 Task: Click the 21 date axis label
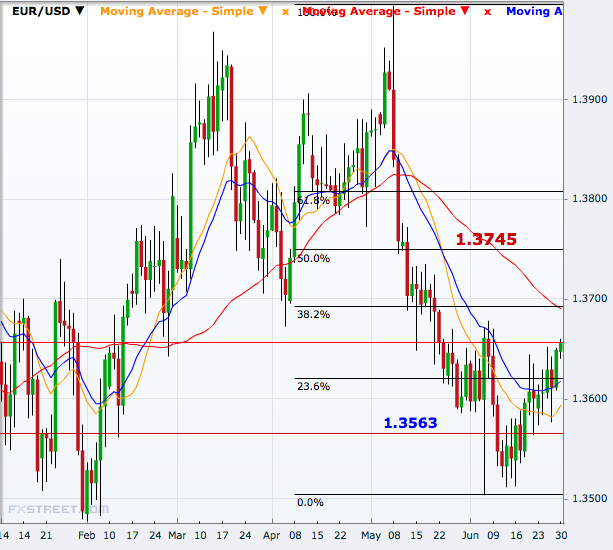(x=46, y=535)
